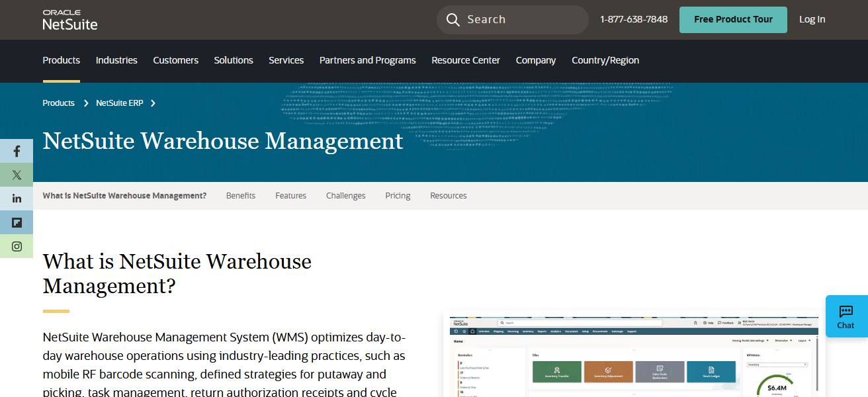Go to the NetSuite ERP breadcrumb
The image size is (868, 397).
(119, 103)
